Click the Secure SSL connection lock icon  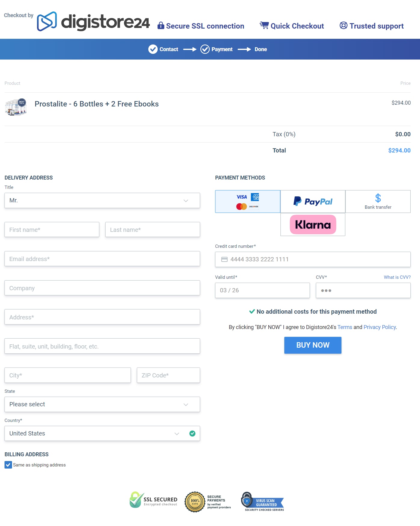click(161, 26)
